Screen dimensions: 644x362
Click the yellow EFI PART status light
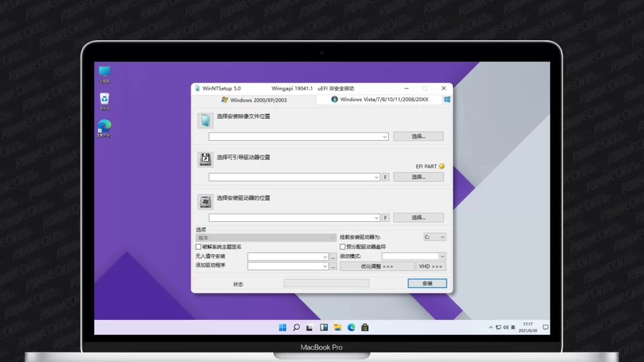pyautogui.click(x=441, y=167)
